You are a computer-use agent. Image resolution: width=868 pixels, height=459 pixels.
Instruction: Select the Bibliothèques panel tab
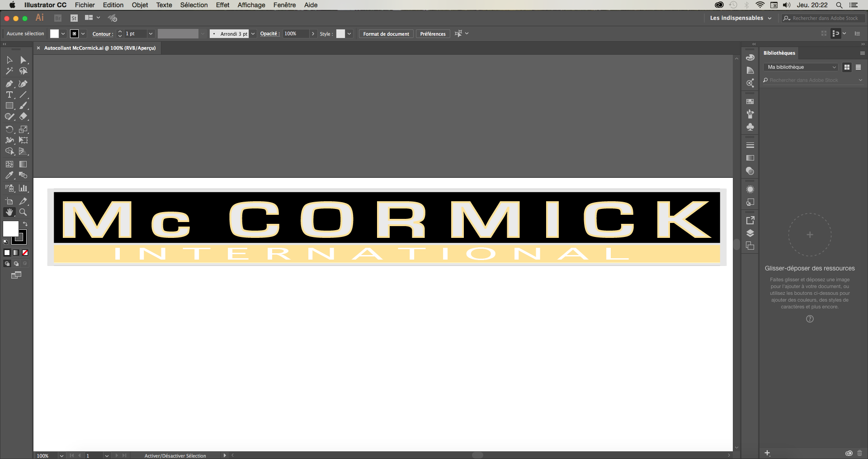point(779,53)
